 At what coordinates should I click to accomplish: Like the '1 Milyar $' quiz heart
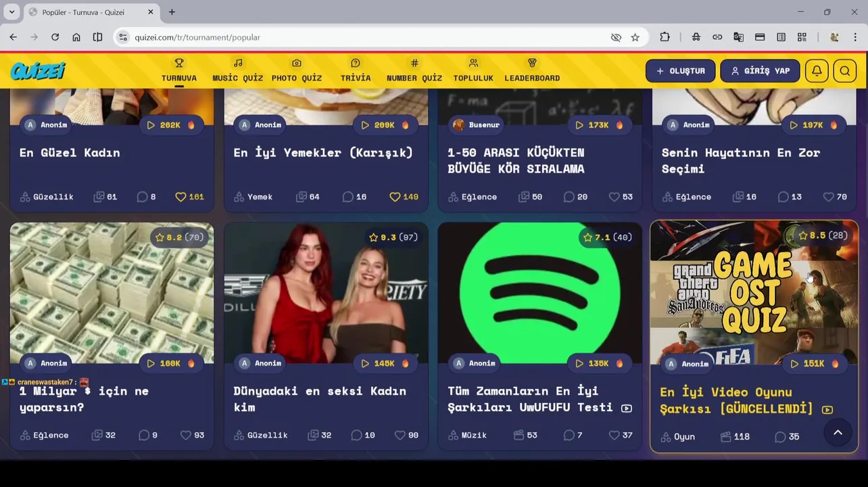[185, 435]
